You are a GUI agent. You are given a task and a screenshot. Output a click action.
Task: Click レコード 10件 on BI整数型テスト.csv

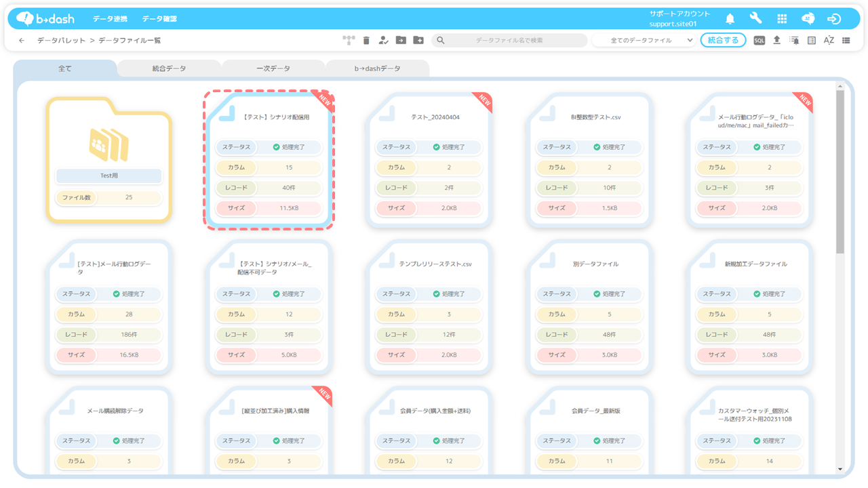click(x=589, y=188)
